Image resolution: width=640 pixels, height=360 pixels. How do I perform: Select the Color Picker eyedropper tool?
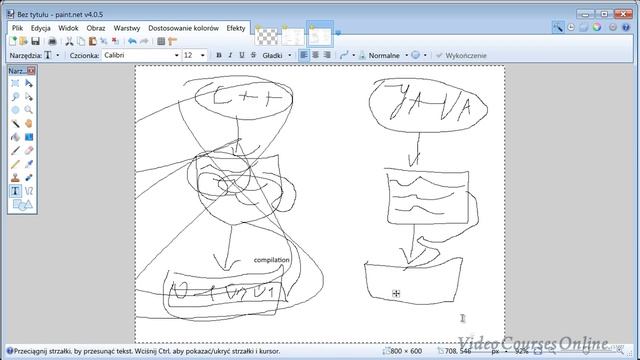coord(29,164)
